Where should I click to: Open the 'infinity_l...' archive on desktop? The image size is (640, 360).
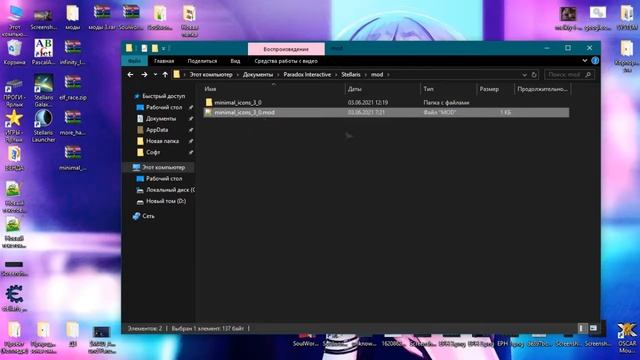73,51
